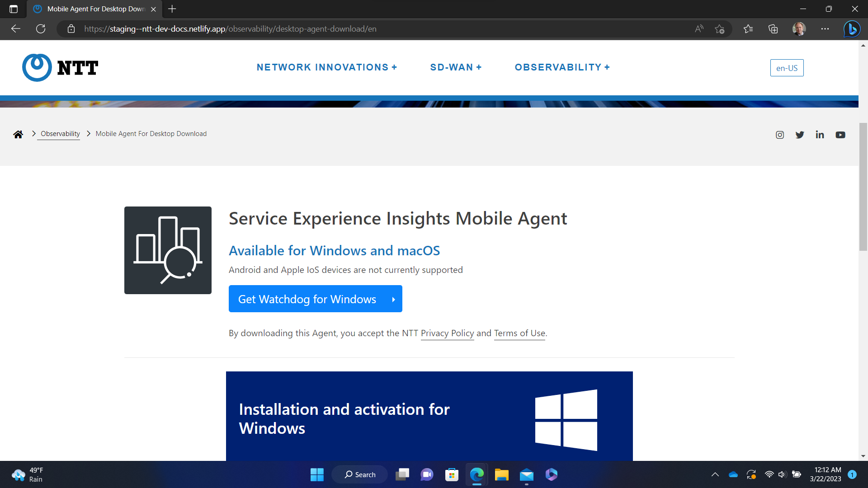The width and height of the screenshot is (868, 488).
Task: Open Wi-Fi network tray icon
Action: click(769, 474)
